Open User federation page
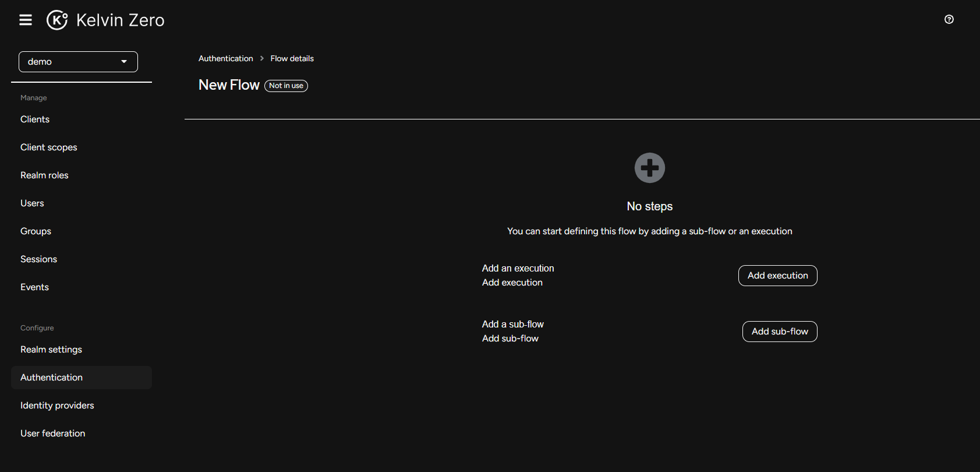The height and width of the screenshot is (472, 980). click(52, 434)
